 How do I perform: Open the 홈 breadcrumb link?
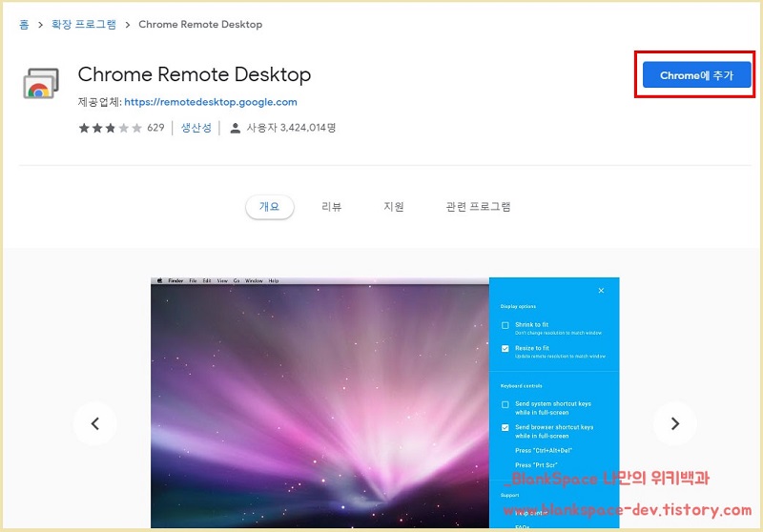point(24,25)
